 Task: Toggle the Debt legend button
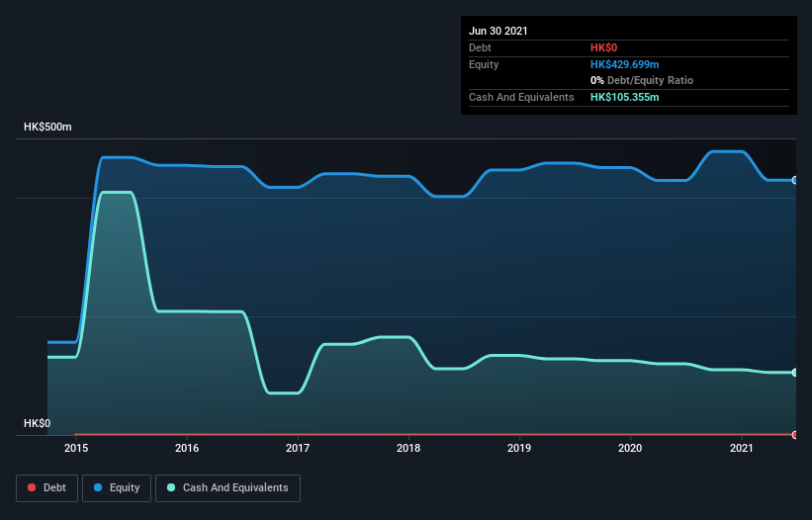[x=46, y=488]
